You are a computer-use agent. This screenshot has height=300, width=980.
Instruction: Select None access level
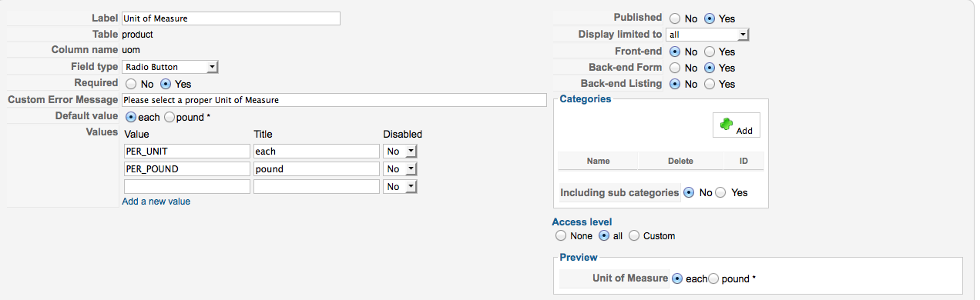[x=560, y=236]
